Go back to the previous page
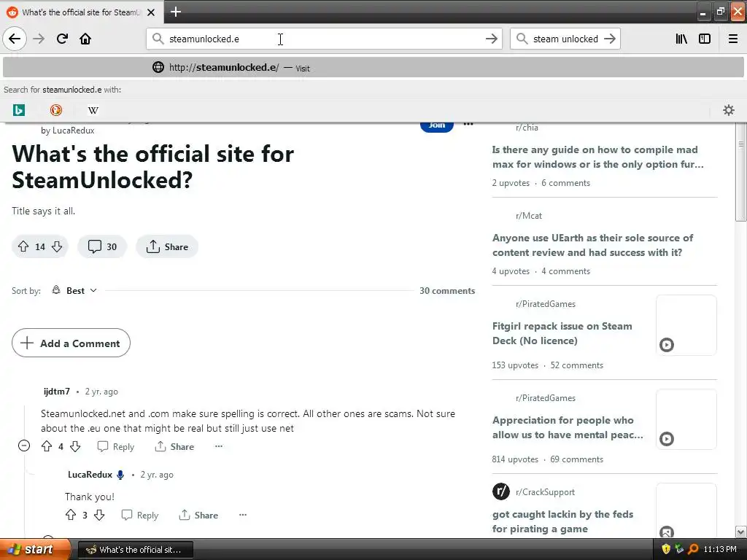This screenshot has height=560, width=747. 15,39
